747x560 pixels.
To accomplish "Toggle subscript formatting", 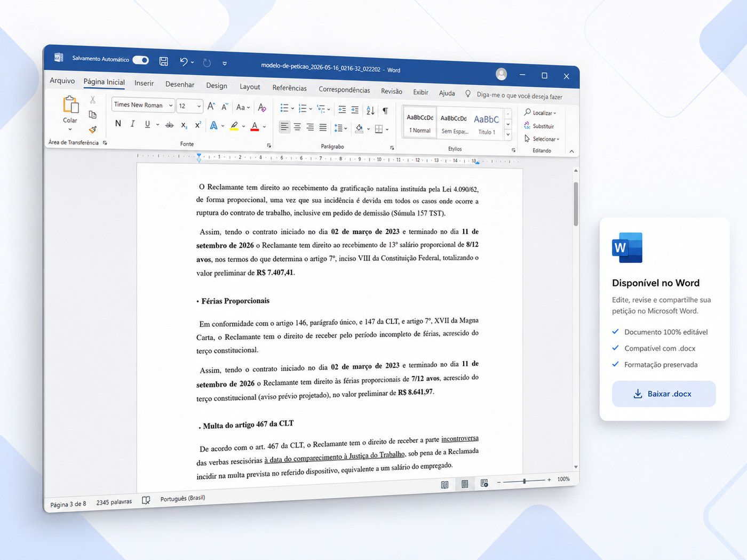I will coord(184,125).
